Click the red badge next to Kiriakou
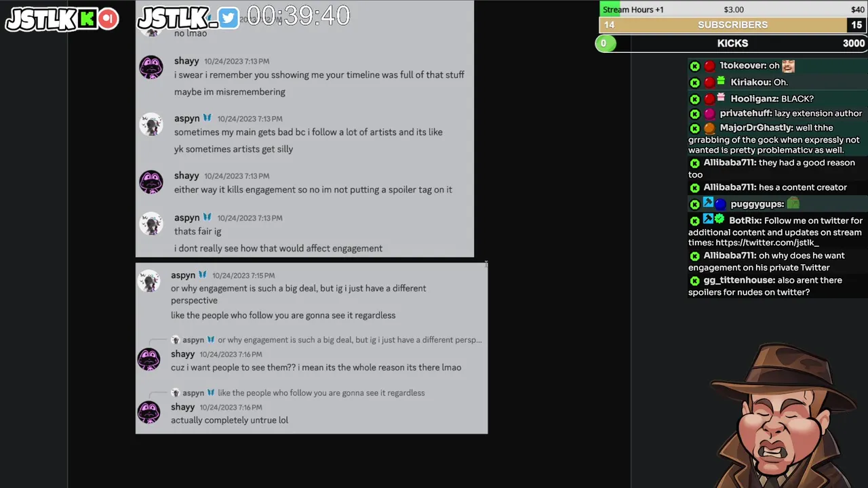 pos(709,83)
